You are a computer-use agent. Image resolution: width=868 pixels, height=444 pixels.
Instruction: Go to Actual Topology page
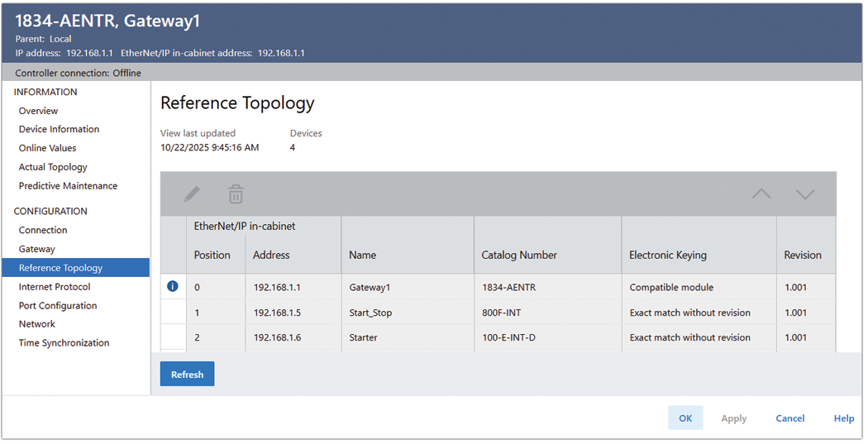[x=53, y=167]
